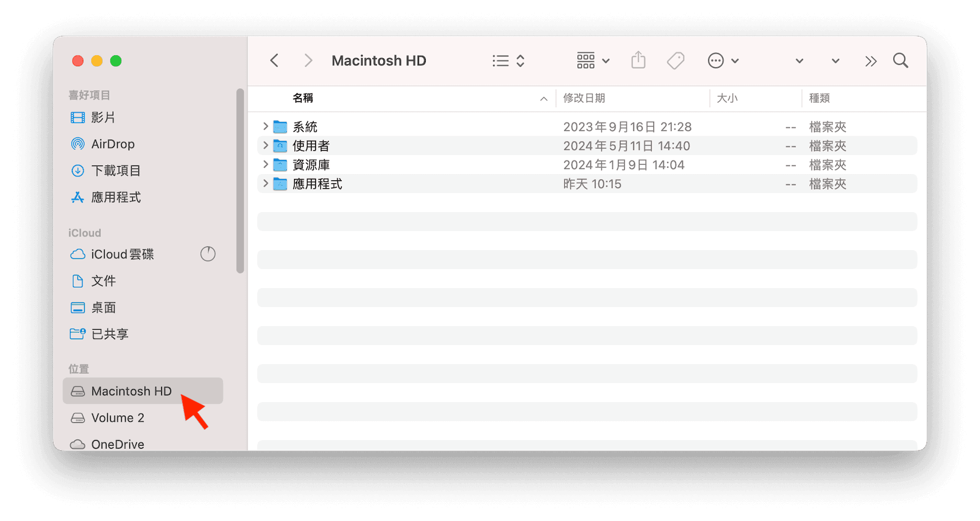980x521 pixels.
Task: Open the group-by grid dropdown
Action: tap(593, 61)
